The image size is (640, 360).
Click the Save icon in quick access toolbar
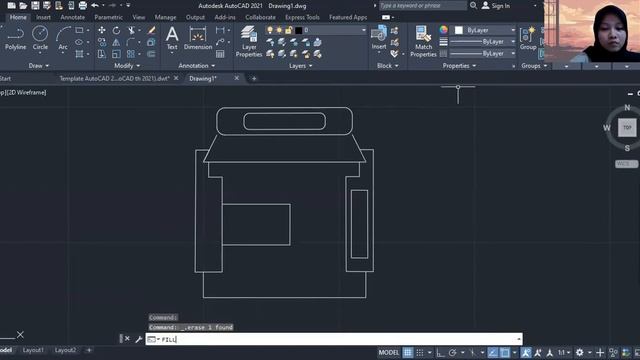coord(36,6)
